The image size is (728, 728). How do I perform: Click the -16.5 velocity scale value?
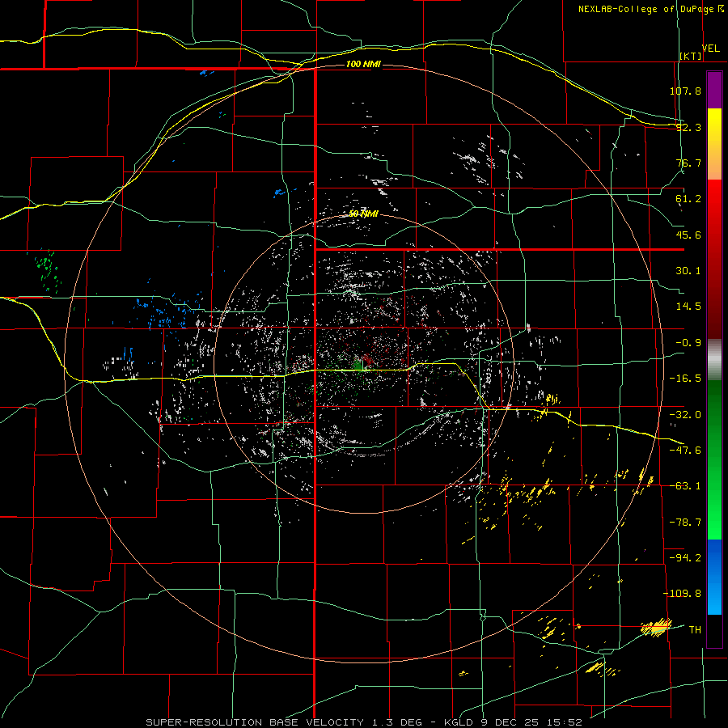685,379
